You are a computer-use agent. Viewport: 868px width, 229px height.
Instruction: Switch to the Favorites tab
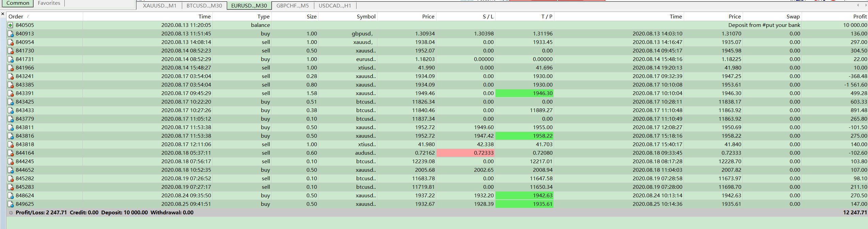(49, 3)
